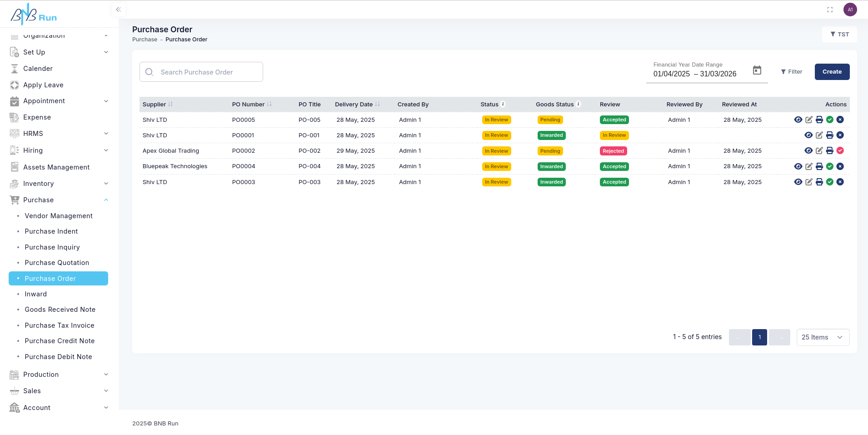Open the 25 Items page size dropdown
Screen dimensions: 868x435
pyautogui.click(x=823, y=337)
